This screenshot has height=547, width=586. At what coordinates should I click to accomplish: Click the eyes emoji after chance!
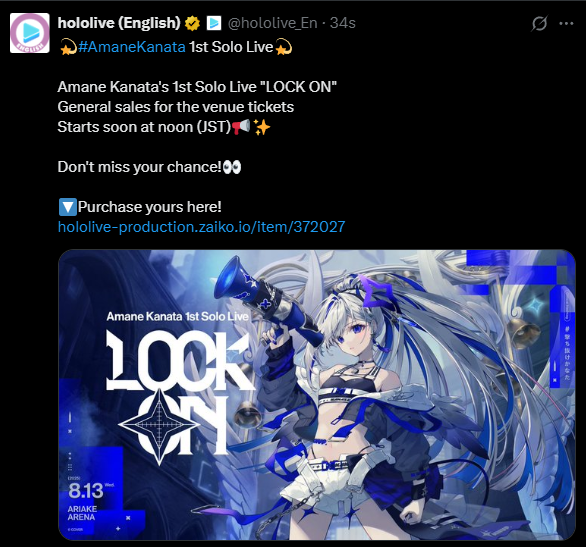pos(232,167)
